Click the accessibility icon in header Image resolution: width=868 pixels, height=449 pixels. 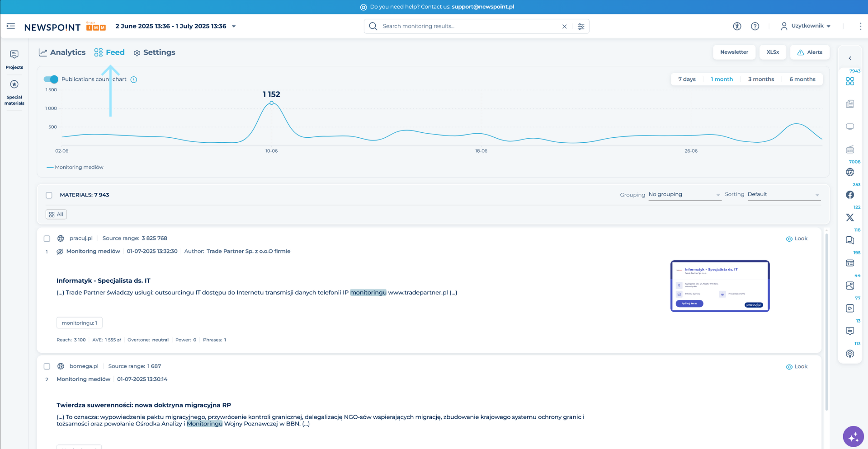tap(737, 26)
